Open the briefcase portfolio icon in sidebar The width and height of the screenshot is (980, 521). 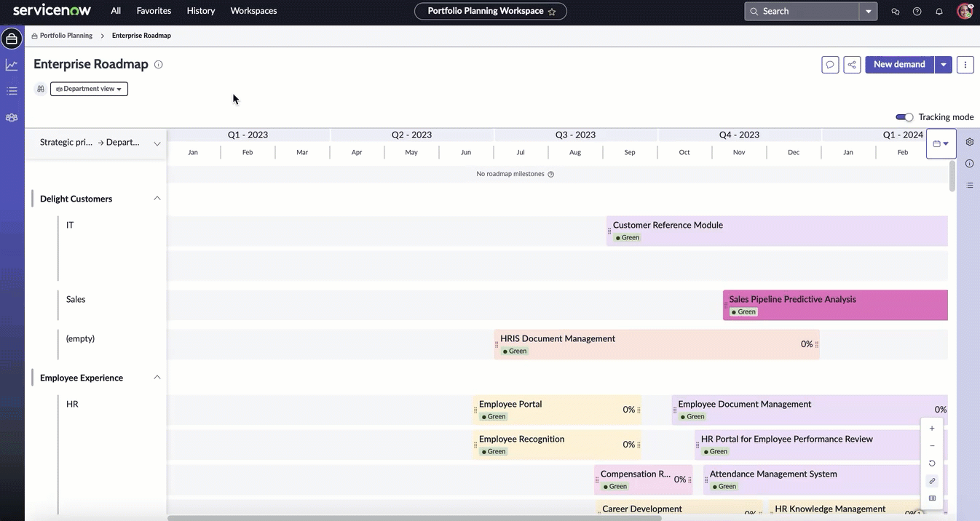[x=12, y=39]
